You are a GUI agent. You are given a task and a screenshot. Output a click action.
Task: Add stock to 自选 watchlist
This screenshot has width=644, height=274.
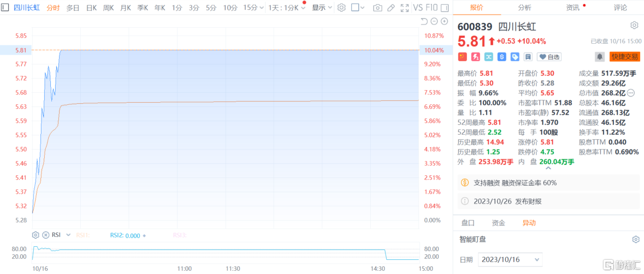point(550,57)
